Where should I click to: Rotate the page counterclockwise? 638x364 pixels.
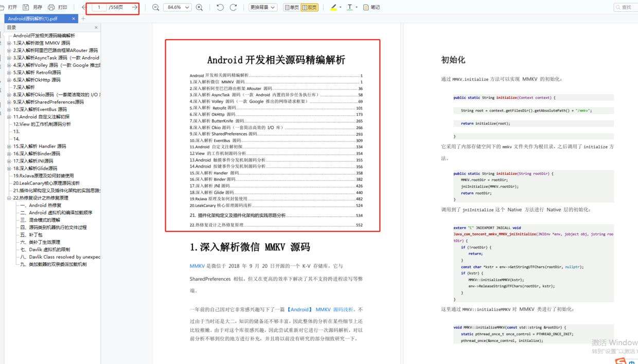[220, 7]
